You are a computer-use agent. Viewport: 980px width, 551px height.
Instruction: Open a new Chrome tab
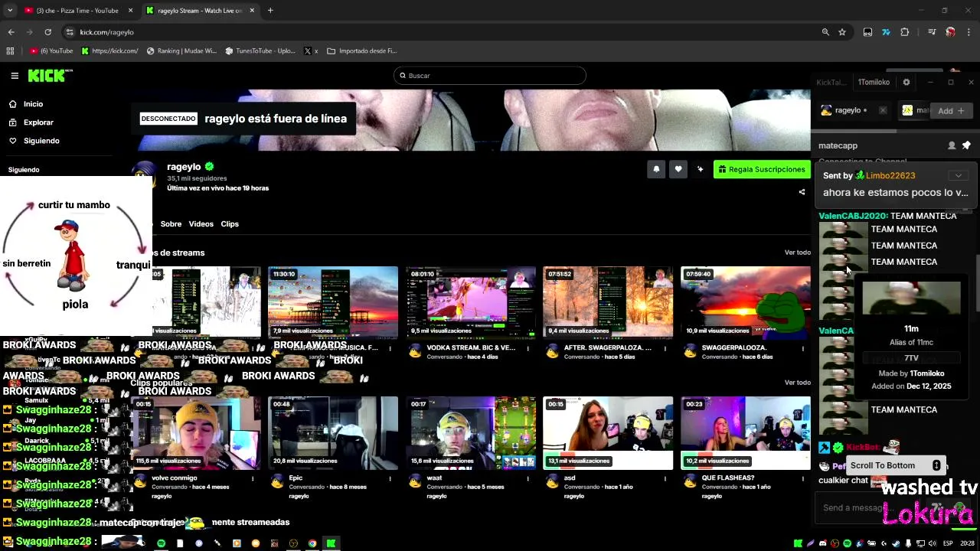coord(270,11)
